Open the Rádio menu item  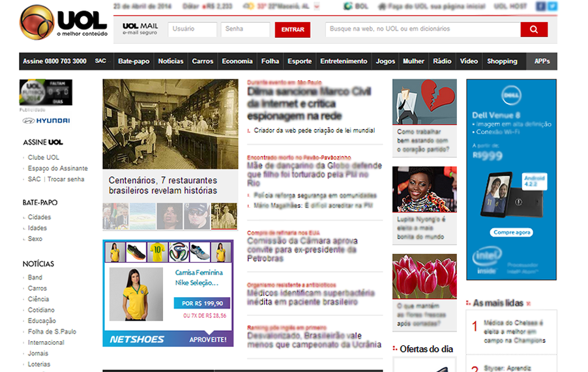click(442, 61)
